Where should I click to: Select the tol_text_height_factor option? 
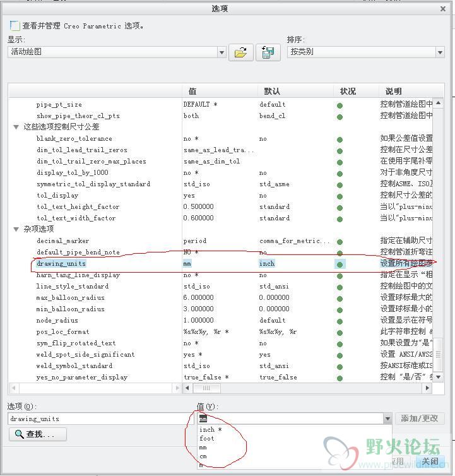[78, 206]
